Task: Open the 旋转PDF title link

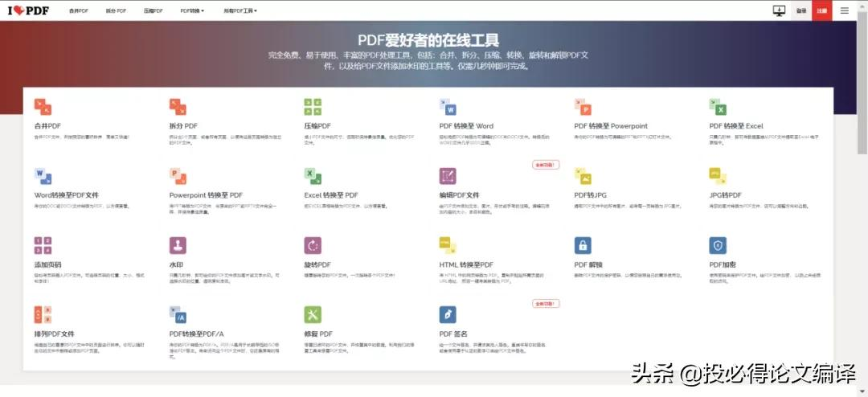Action: click(x=317, y=264)
